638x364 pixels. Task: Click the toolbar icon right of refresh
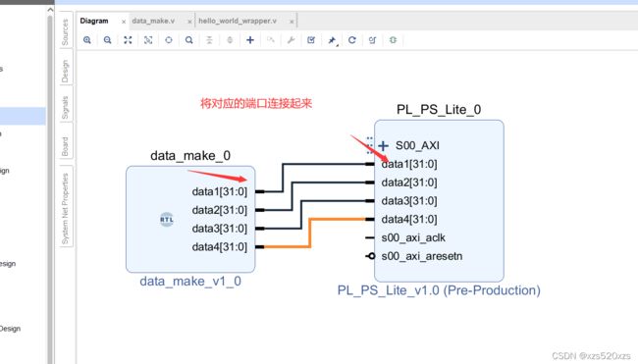372,40
